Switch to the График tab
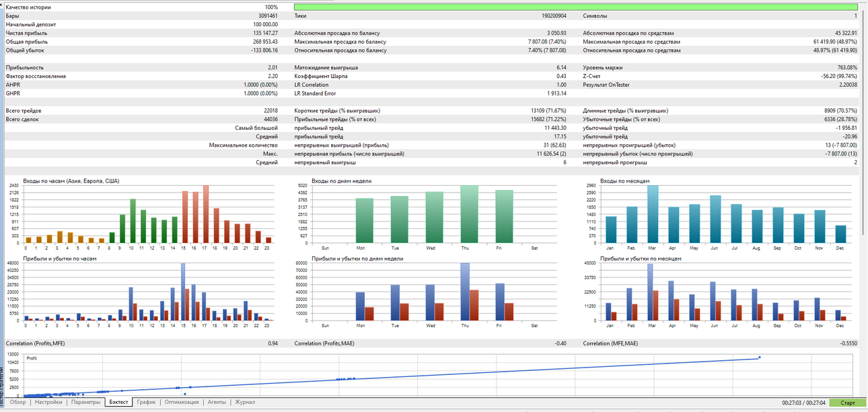868x412 pixels. (x=146, y=403)
